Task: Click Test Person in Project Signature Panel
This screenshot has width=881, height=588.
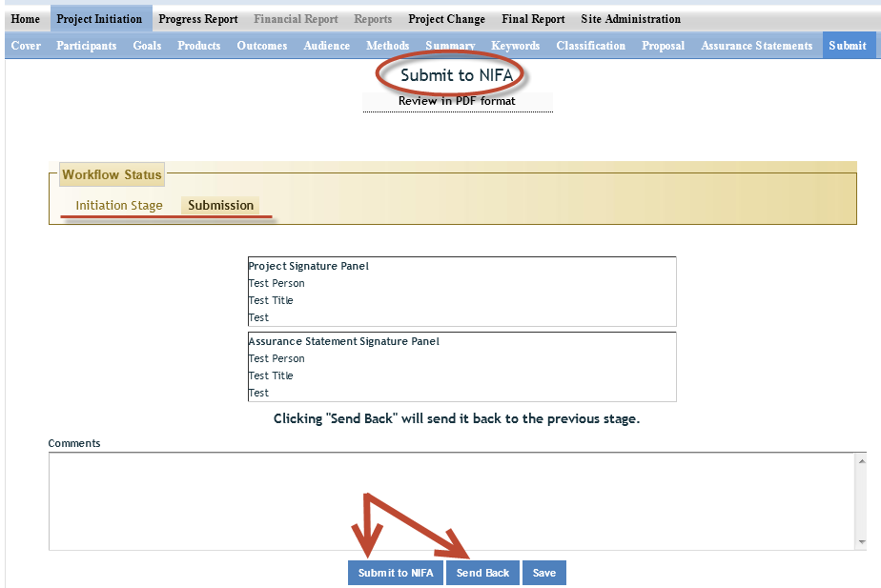Action: [277, 284]
